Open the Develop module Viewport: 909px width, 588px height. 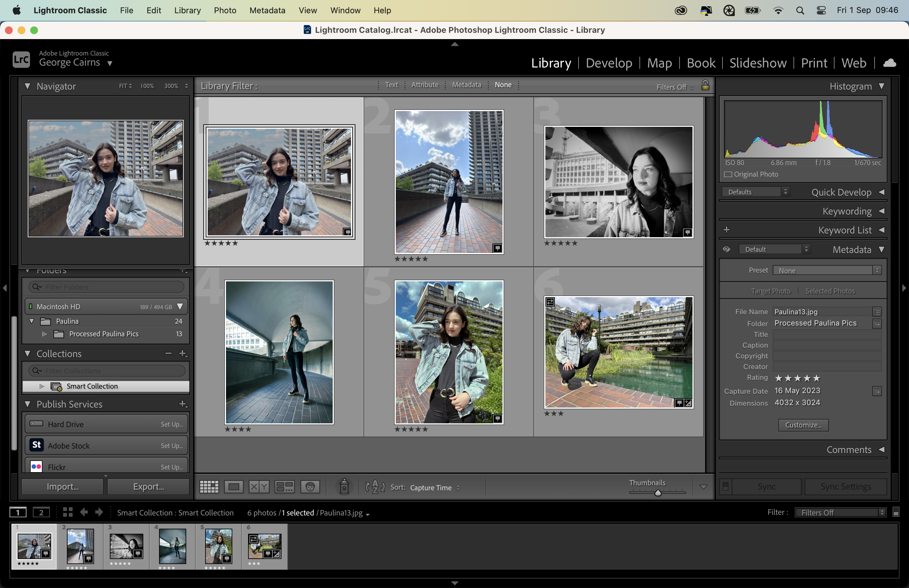point(609,63)
